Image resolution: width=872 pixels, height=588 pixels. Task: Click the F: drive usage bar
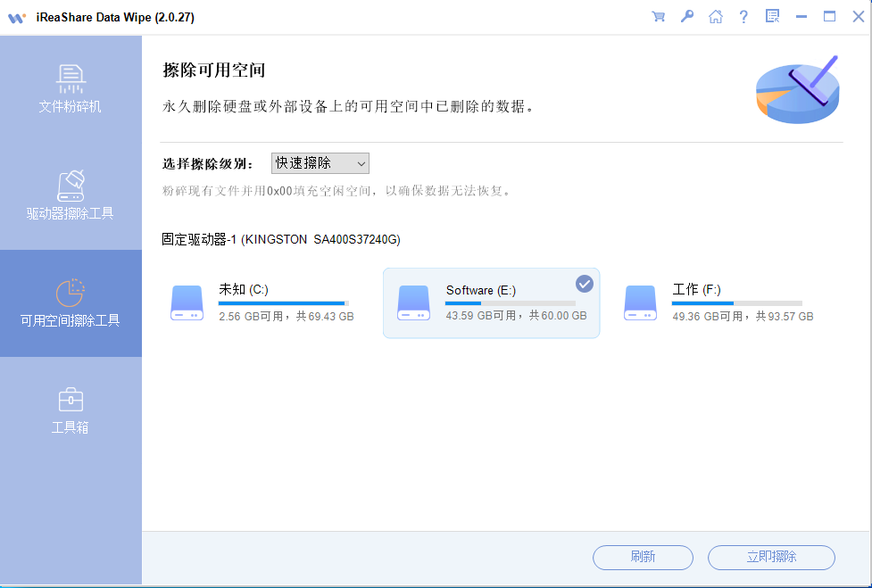click(x=737, y=303)
